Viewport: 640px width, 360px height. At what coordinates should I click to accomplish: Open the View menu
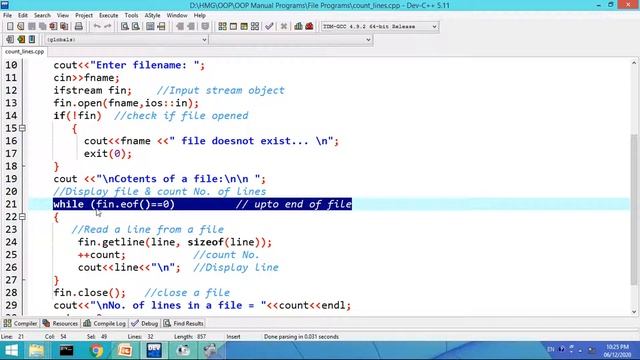(x=62, y=15)
